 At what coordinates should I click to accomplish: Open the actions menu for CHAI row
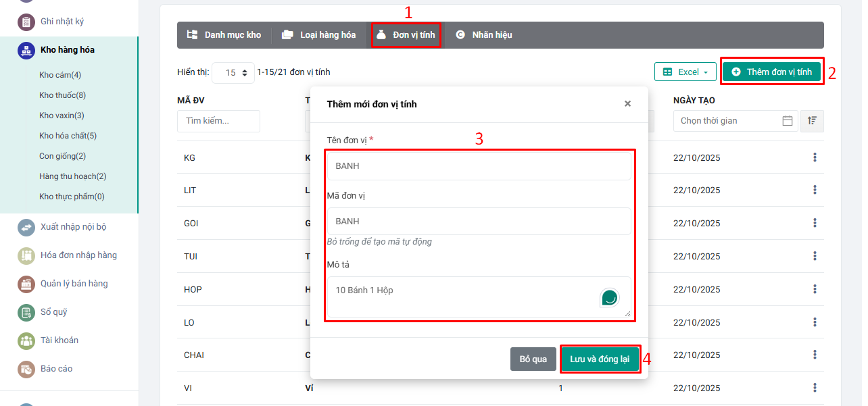tap(815, 355)
